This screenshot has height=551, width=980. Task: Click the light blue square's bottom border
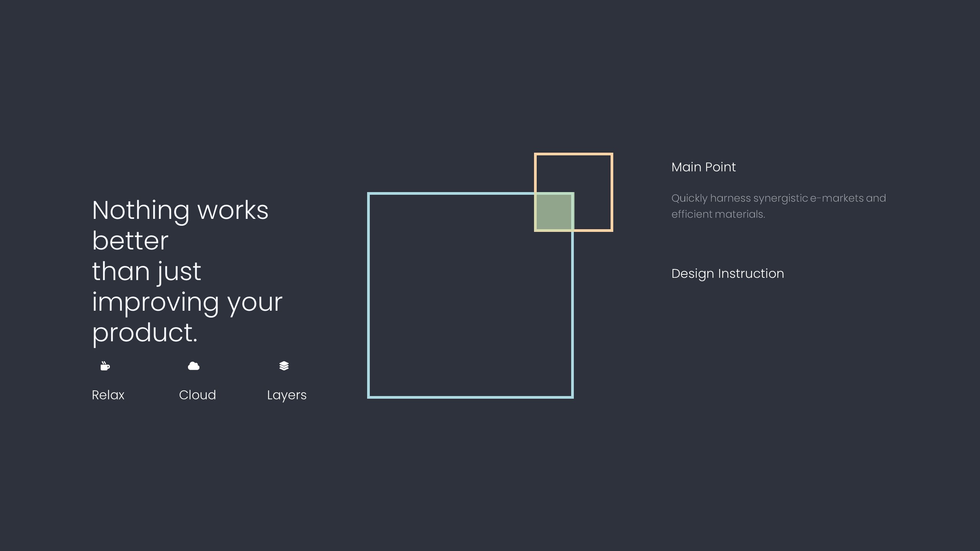tap(470, 397)
